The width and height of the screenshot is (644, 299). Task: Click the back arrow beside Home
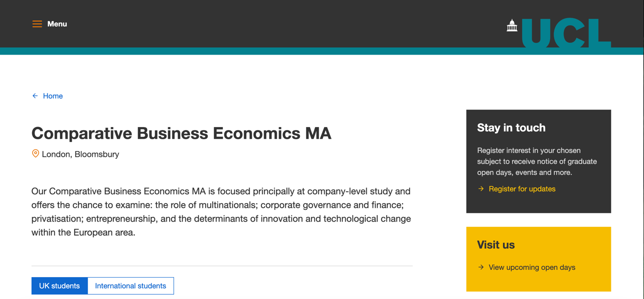click(x=35, y=96)
